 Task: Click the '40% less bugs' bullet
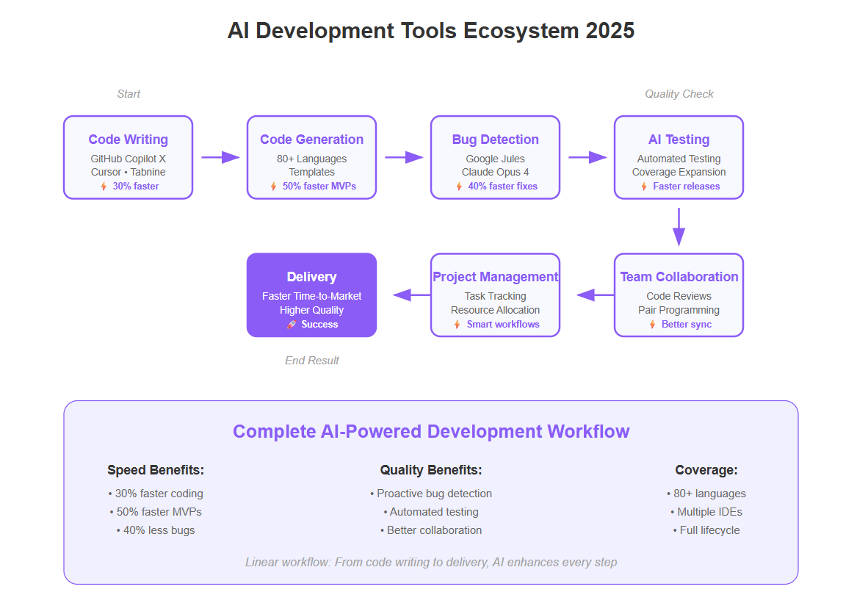pos(156,530)
